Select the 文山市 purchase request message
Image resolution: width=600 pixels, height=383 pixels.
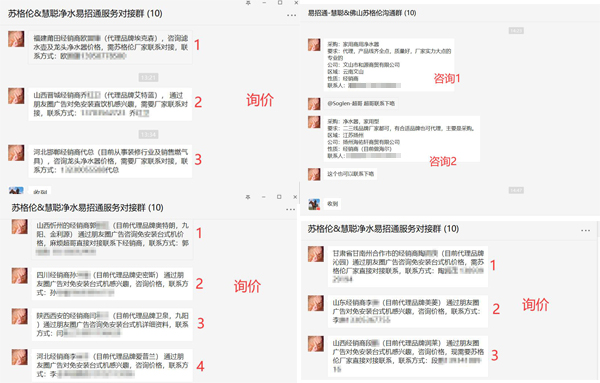(x=389, y=65)
